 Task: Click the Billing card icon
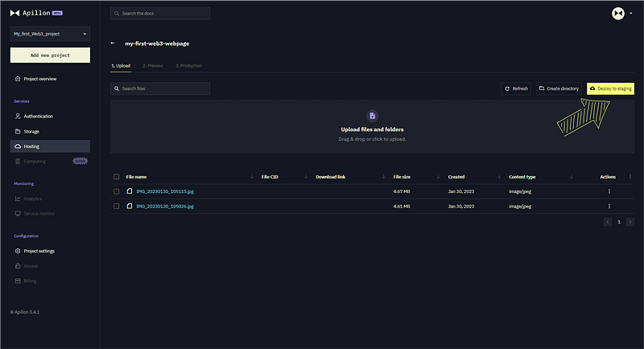click(18, 281)
